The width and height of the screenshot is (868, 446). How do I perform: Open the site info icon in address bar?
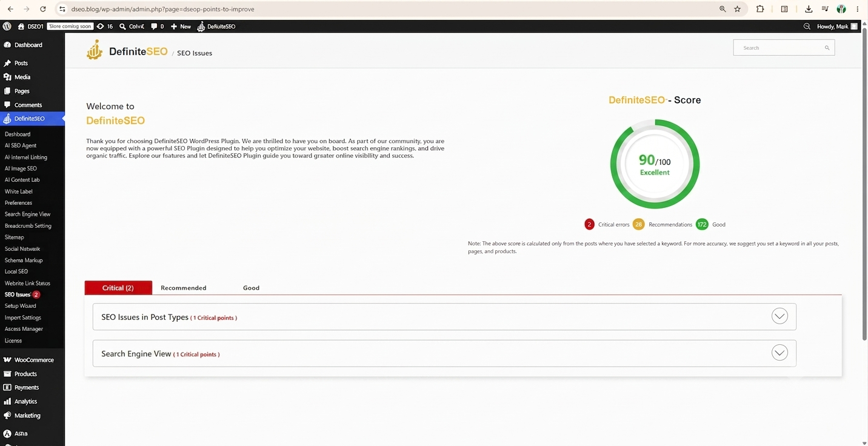62,9
